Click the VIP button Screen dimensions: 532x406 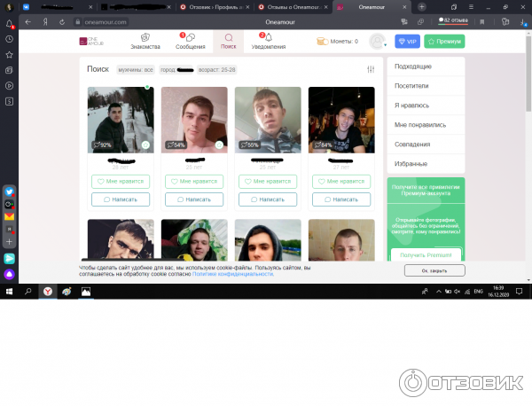pyautogui.click(x=407, y=41)
